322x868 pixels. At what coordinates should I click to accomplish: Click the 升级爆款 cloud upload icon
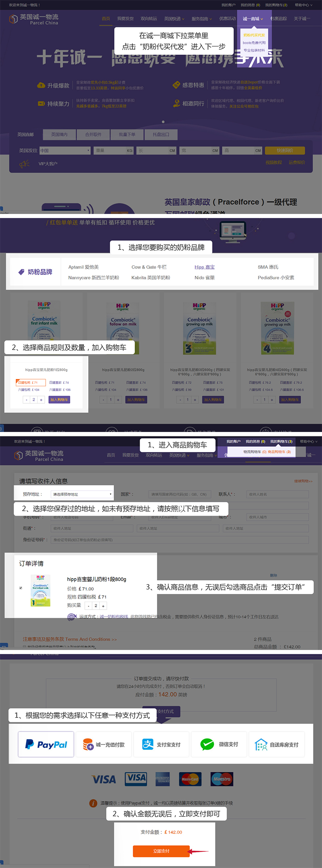(41, 85)
